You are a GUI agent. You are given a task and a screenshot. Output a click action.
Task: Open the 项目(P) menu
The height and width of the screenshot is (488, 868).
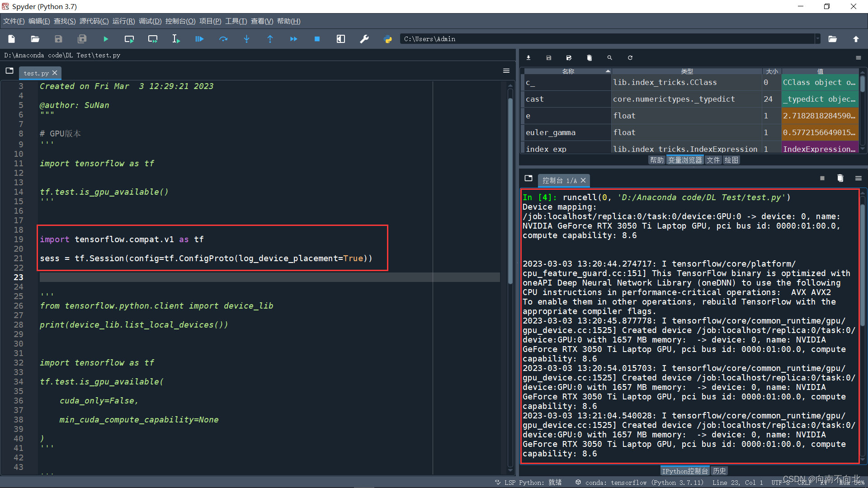pyautogui.click(x=210, y=21)
